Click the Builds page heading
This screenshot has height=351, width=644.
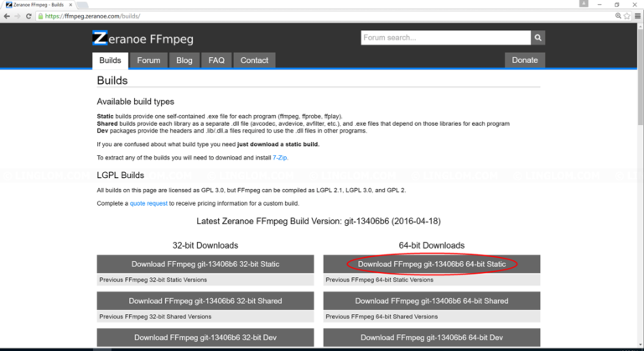coord(112,81)
